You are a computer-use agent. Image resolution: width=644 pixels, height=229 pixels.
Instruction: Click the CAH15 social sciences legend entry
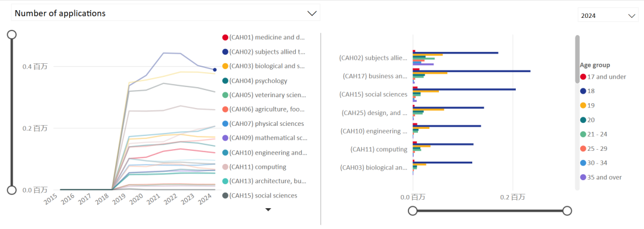pyautogui.click(x=259, y=196)
